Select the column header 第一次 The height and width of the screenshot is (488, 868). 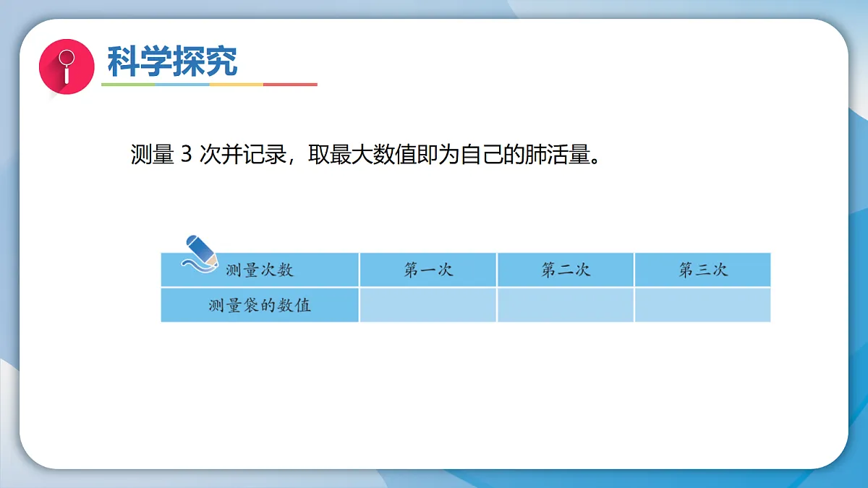pyautogui.click(x=428, y=270)
